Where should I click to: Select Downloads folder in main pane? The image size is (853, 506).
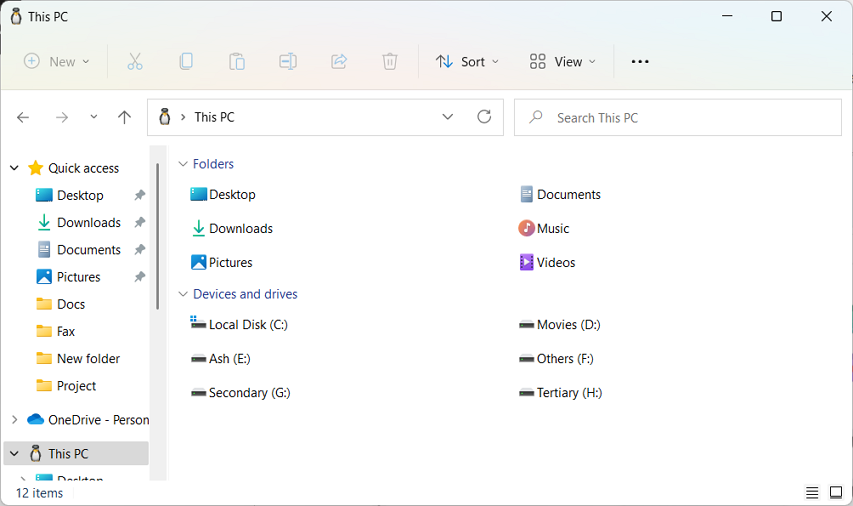pos(232,229)
